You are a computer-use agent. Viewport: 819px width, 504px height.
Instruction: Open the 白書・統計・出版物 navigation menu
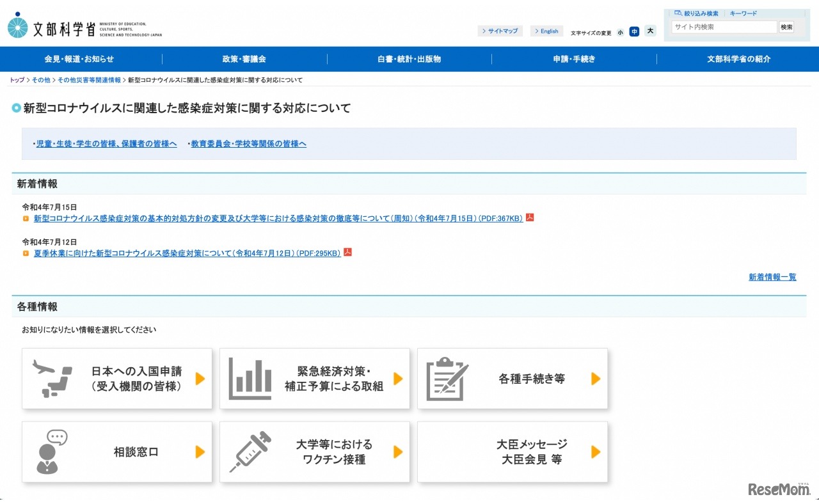[409, 59]
